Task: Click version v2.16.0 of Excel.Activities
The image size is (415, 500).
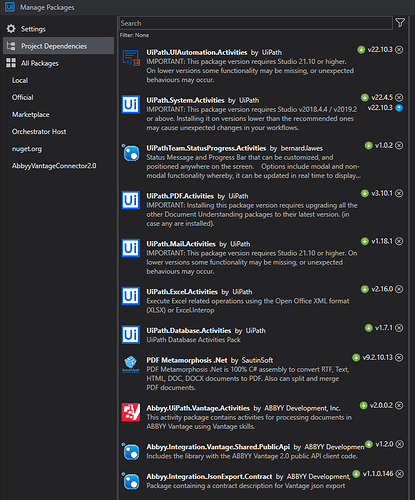Action: click(382, 289)
